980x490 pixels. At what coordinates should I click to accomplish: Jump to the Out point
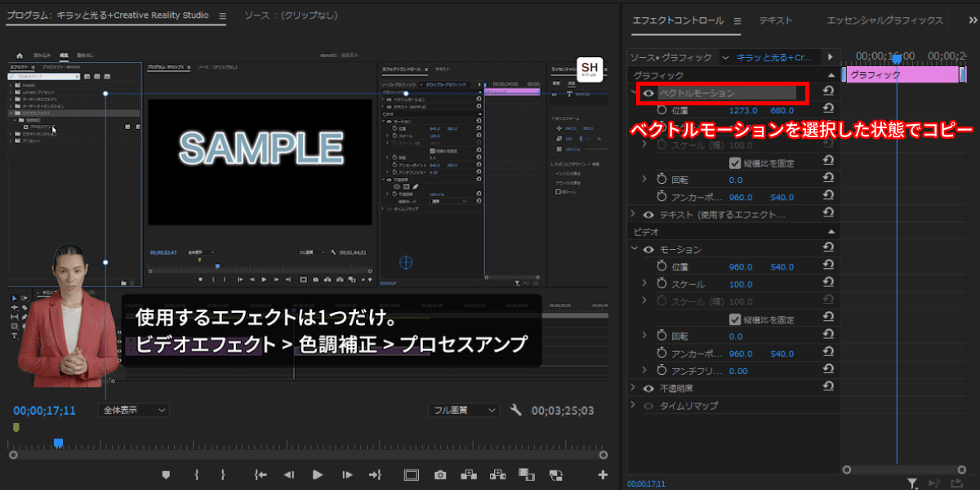click(x=376, y=474)
